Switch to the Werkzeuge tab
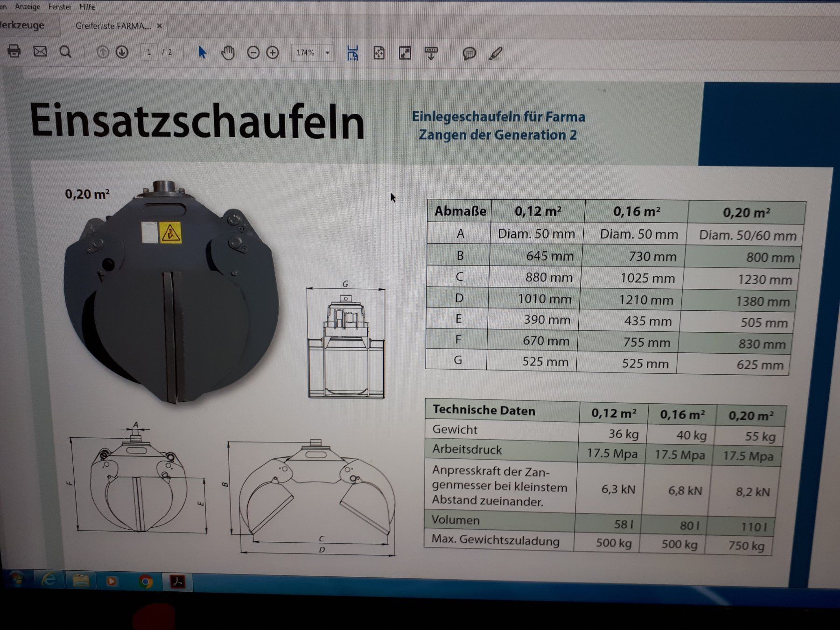The image size is (840, 630). pyautogui.click(x=22, y=25)
